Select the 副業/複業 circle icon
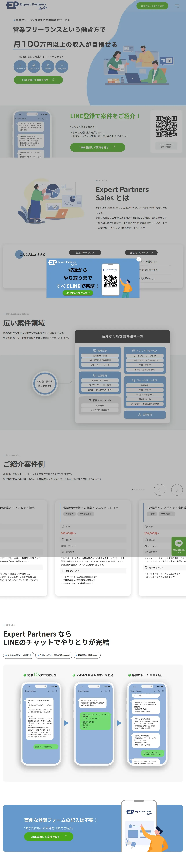Screen dimensions: 186x868 coord(62,66)
